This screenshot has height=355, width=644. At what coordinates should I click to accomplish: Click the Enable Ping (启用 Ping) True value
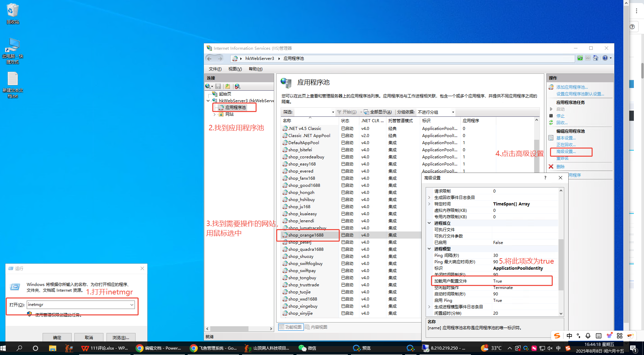coord(497,300)
